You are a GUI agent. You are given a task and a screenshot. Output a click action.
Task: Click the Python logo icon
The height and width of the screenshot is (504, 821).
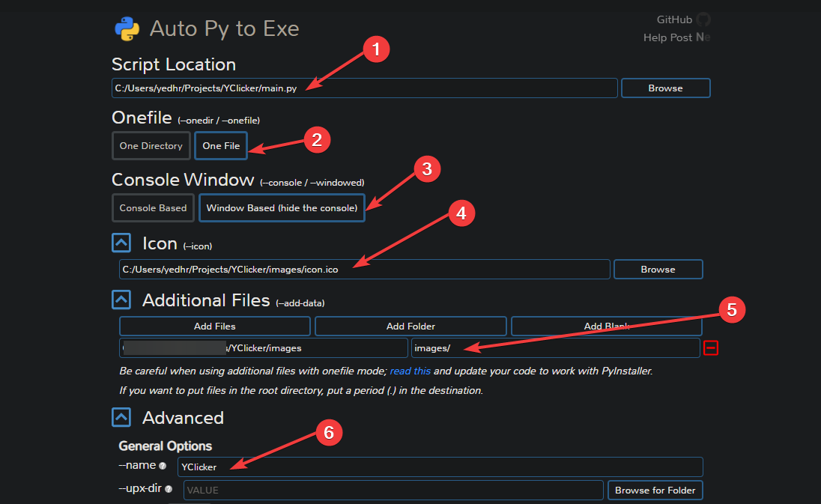click(x=127, y=28)
